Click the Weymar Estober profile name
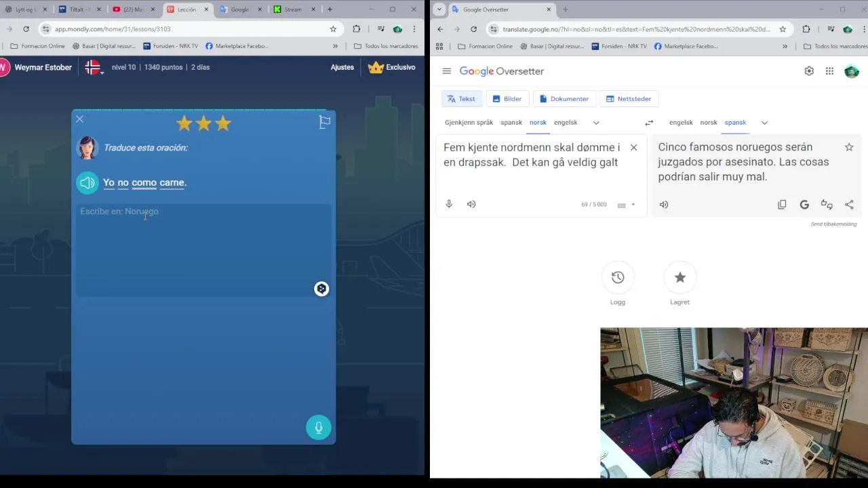The height and width of the screenshot is (488, 868). (x=43, y=67)
